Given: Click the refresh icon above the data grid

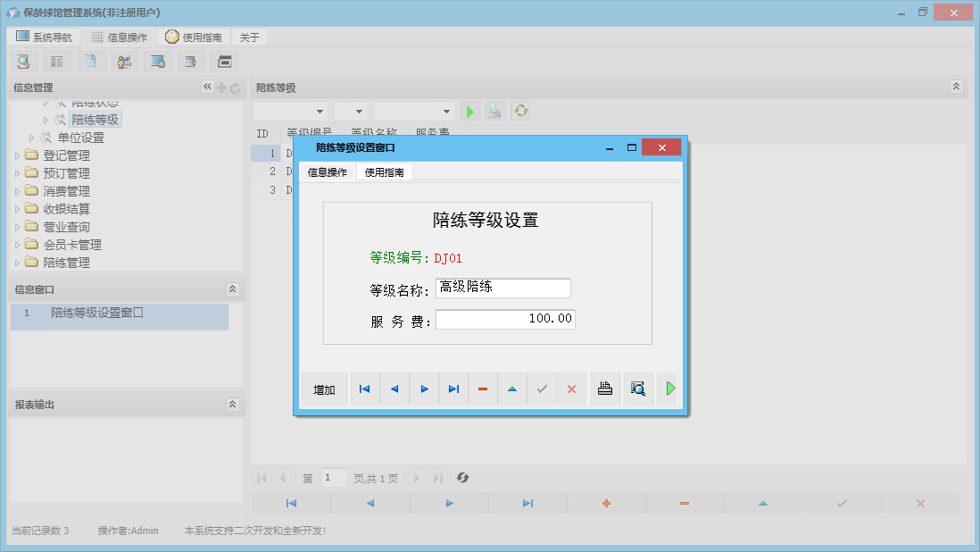Looking at the screenshot, I should click(x=520, y=111).
